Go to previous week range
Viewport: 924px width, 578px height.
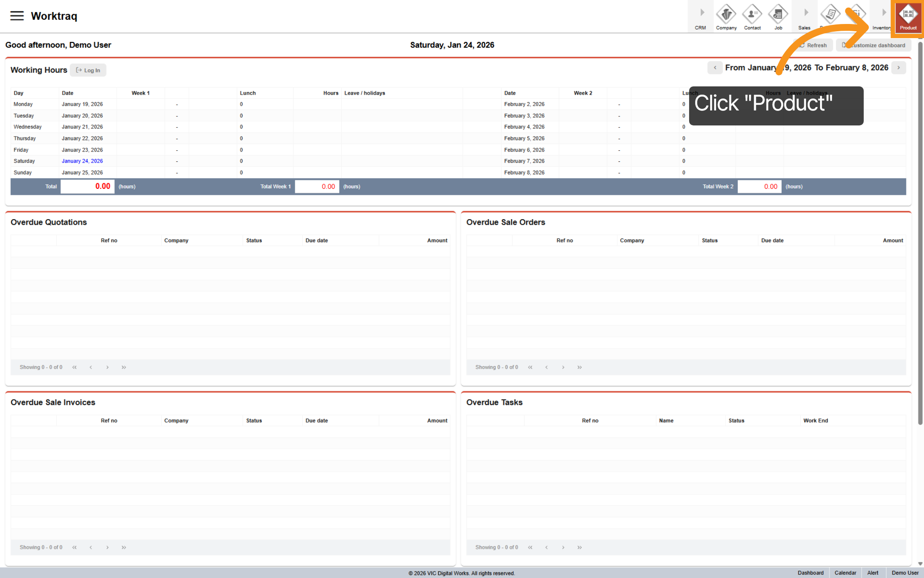(x=715, y=68)
